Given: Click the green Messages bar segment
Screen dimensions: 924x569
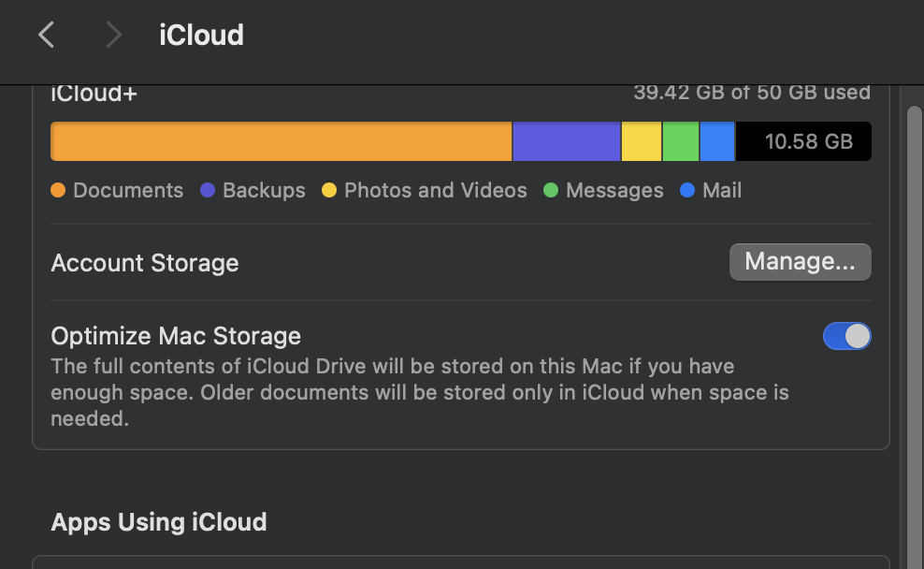Looking at the screenshot, I should [x=681, y=141].
